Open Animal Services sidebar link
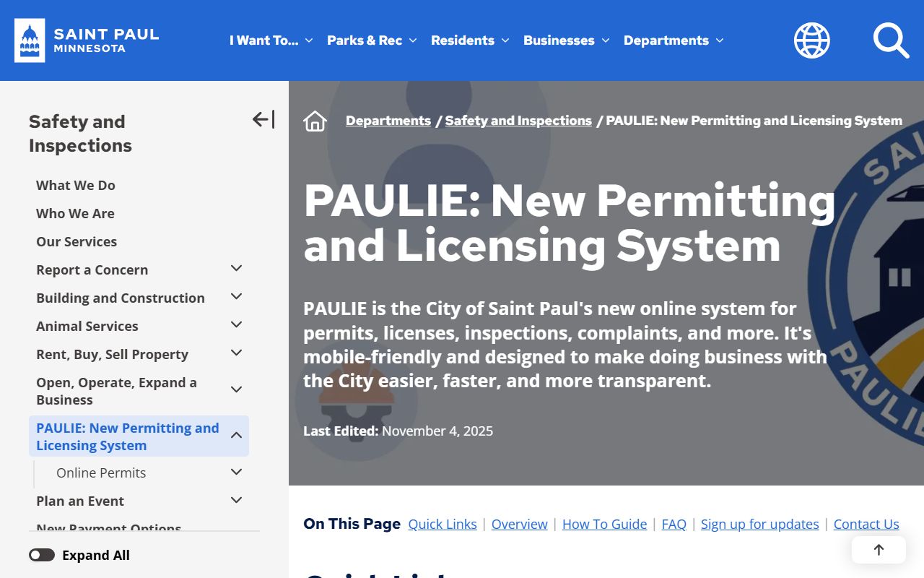 click(87, 326)
